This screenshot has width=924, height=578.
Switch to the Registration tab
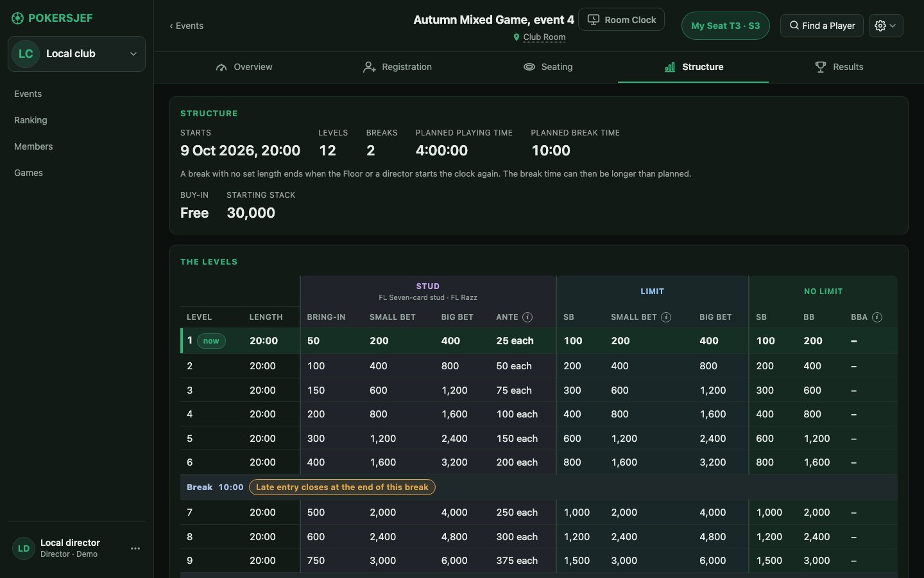click(397, 67)
